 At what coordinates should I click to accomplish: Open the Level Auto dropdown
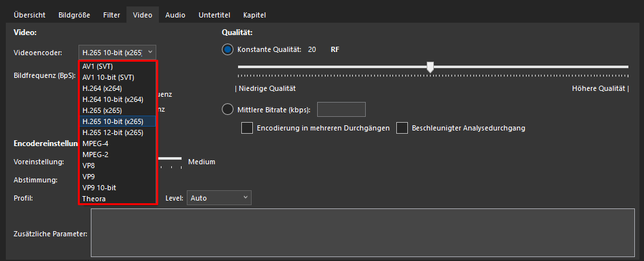pos(219,198)
